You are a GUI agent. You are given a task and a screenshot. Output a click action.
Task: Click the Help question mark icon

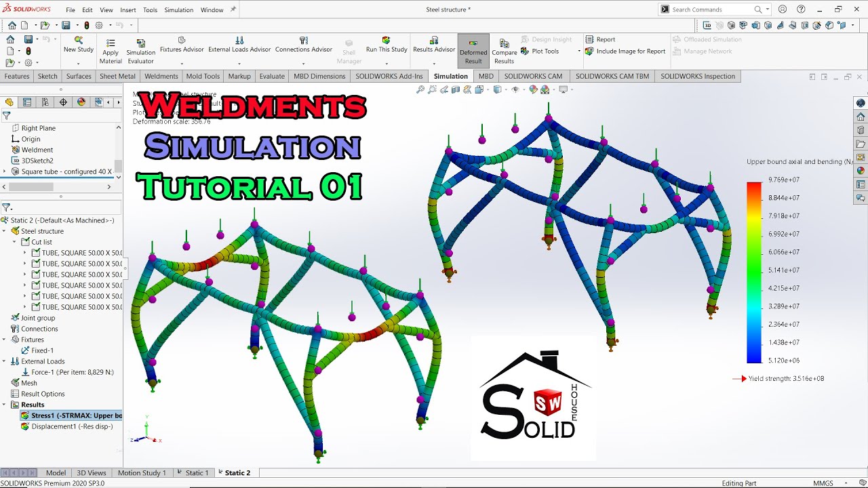[802, 9]
